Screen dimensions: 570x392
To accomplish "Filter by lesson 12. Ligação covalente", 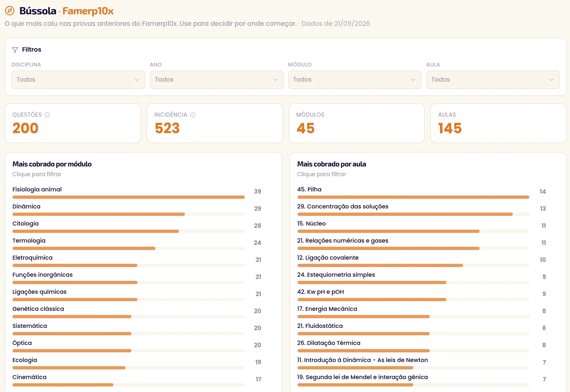I will pyautogui.click(x=421, y=261).
